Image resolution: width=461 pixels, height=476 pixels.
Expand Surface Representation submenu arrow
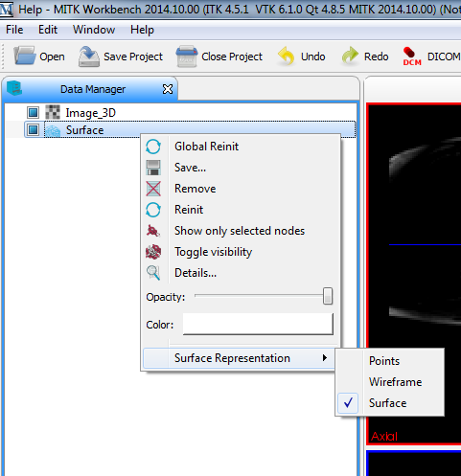(x=325, y=358)
